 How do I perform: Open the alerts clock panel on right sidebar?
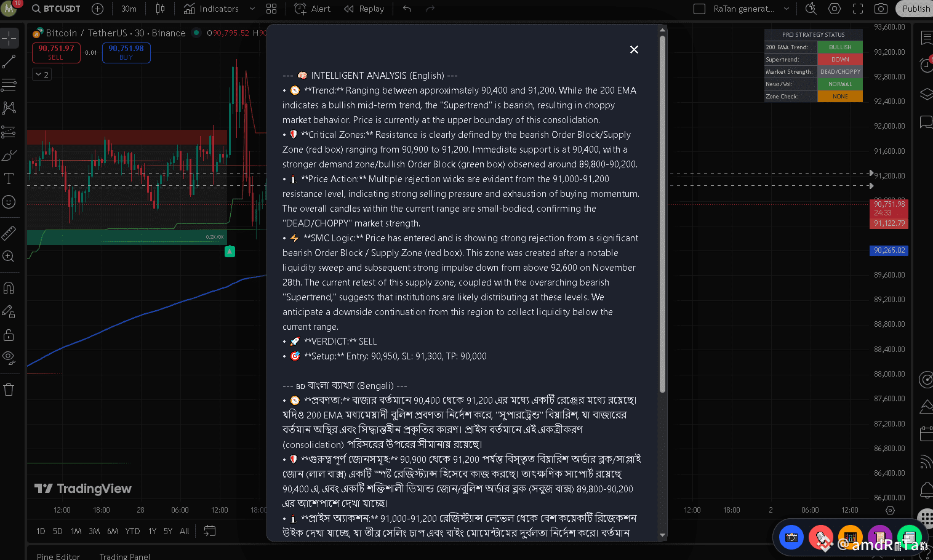926,65
